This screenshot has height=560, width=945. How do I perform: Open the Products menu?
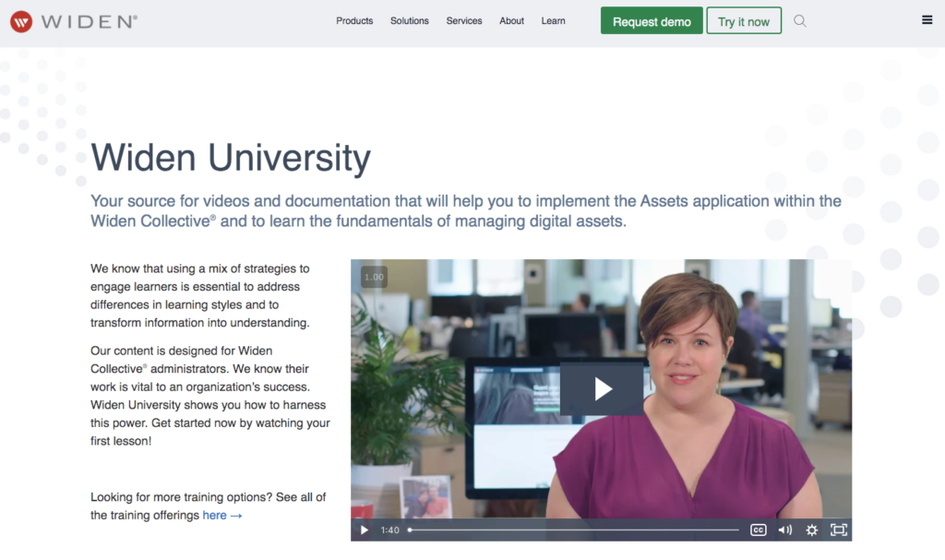coord(354,20)
